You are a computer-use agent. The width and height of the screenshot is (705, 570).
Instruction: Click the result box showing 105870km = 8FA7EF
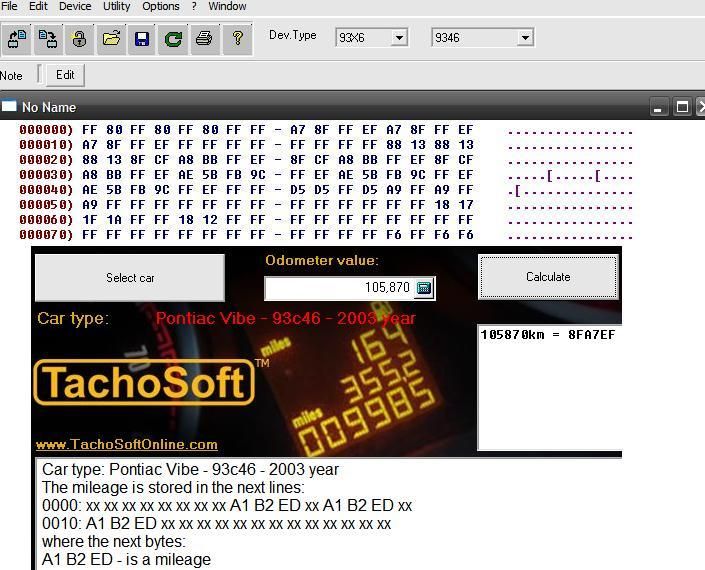(x=549, y=387)
